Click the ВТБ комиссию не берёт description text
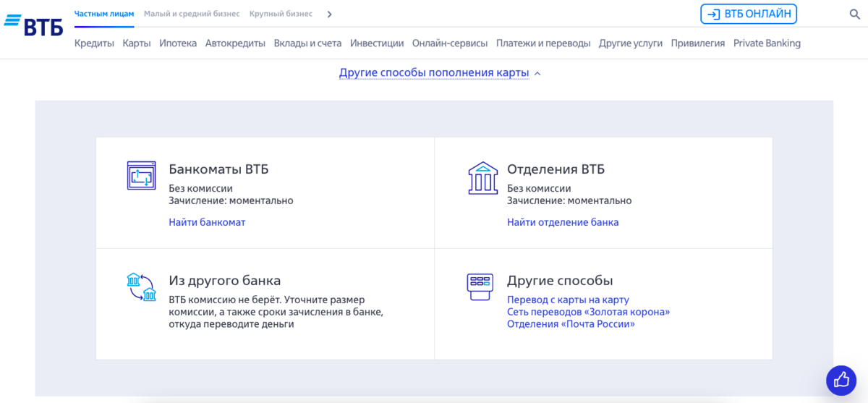The width and height of the screenshot is (868, 403). coord(276,312)
